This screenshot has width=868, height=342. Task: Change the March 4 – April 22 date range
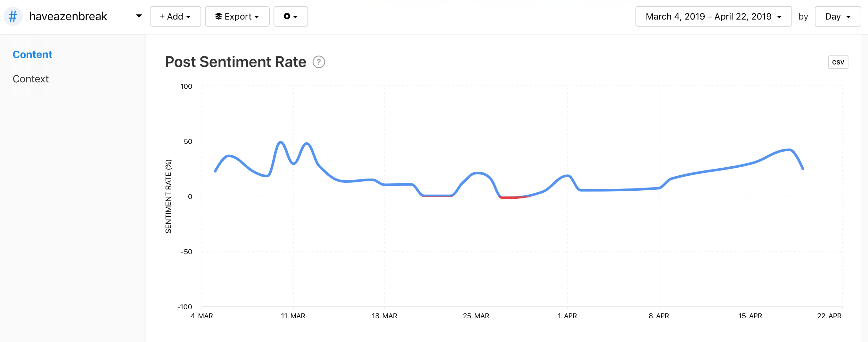pos(713,16)
